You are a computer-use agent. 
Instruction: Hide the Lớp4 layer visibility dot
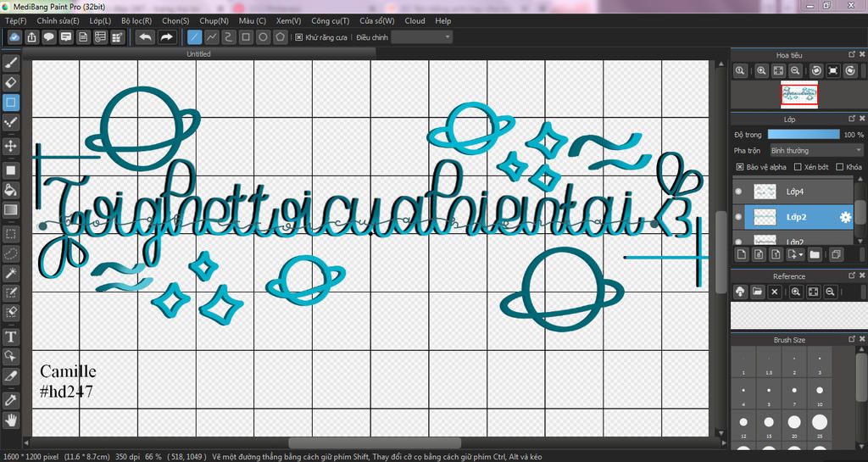click(x=738, y=192)
